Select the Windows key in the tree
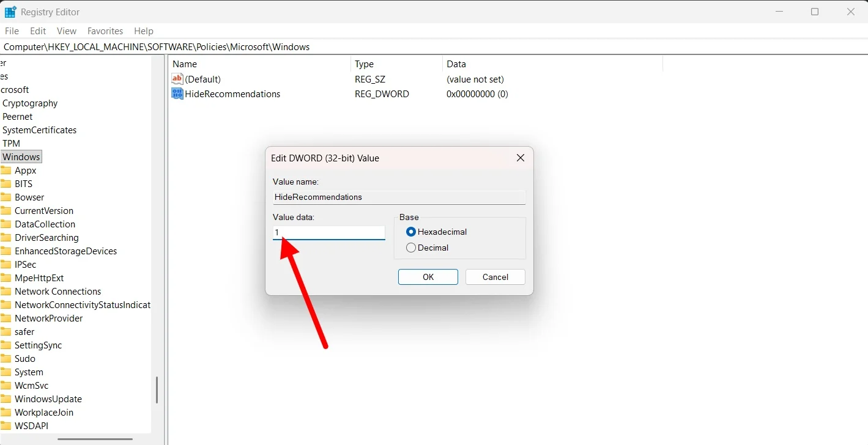The width and height of the screenshot is (868, 445). tap(21, 157)
